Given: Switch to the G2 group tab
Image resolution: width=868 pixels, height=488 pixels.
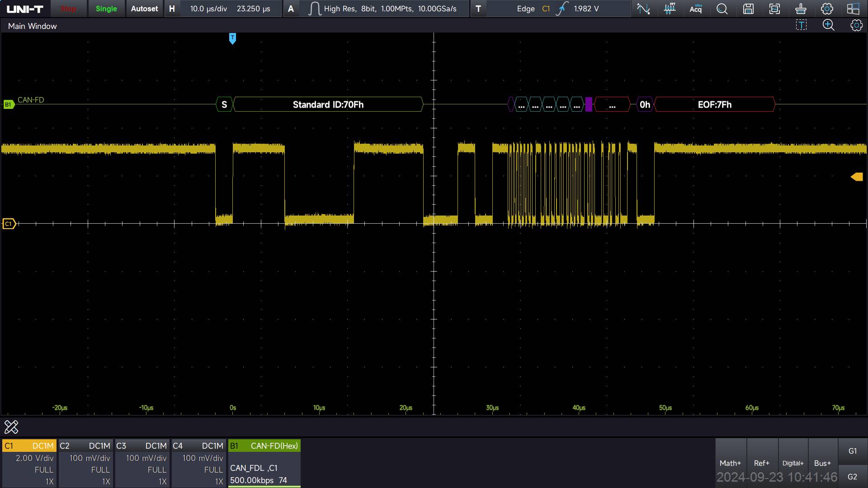Looking at the screenshot, I should point(853,477).
